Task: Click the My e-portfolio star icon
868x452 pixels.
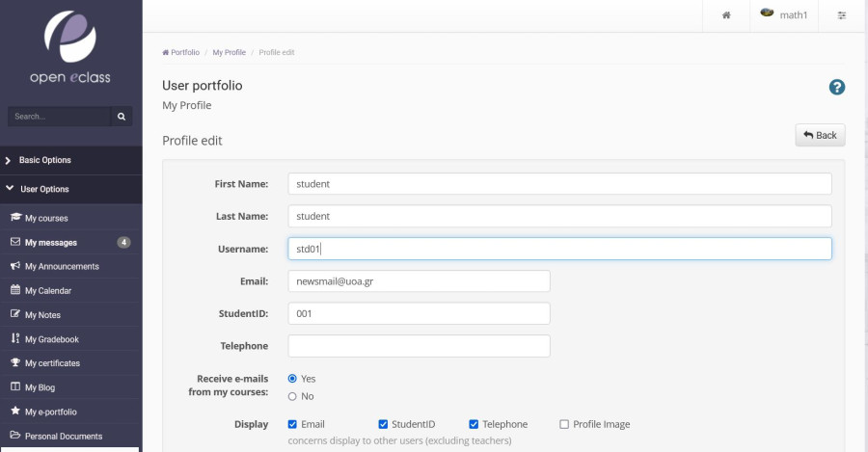Action: [x=15, y=412]
